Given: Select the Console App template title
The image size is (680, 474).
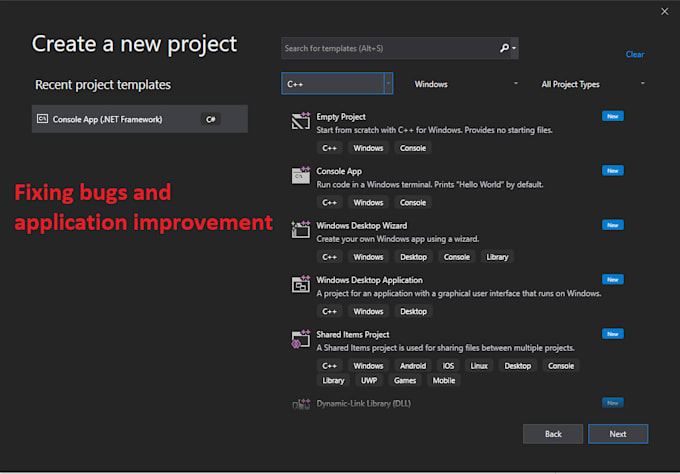Looking at the screenshot, I should point(339,171).
